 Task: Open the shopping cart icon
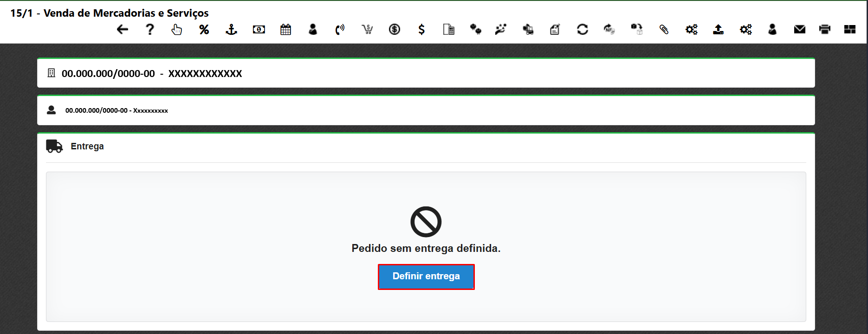pyautogui.click(x=367, y=30)
